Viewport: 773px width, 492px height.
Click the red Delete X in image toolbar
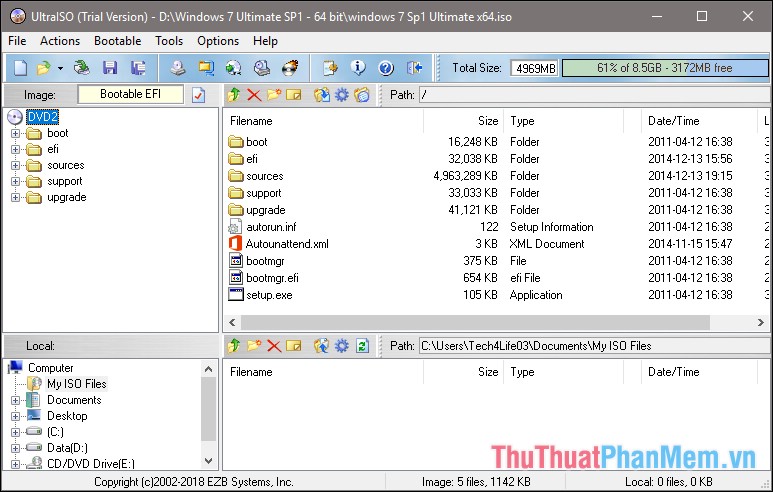pyautogui.click(x=254, y=94)
